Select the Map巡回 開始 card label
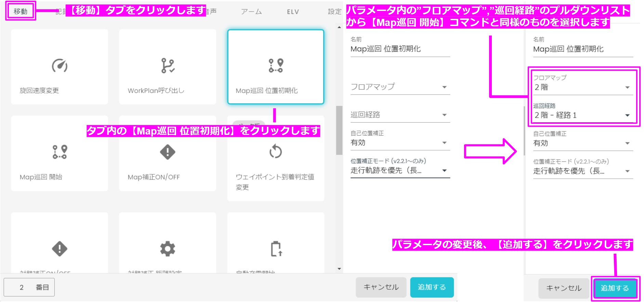This screenshot has width=644, height=302. [41, 177]
